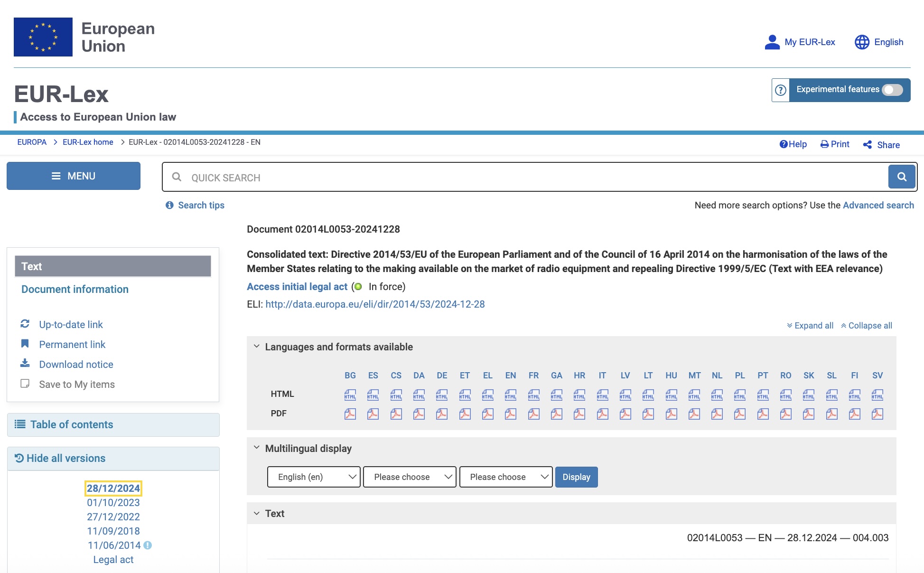This screenshot has height=573, width=924.
Task: Switch to Document information tab
Action: [75, 289]
